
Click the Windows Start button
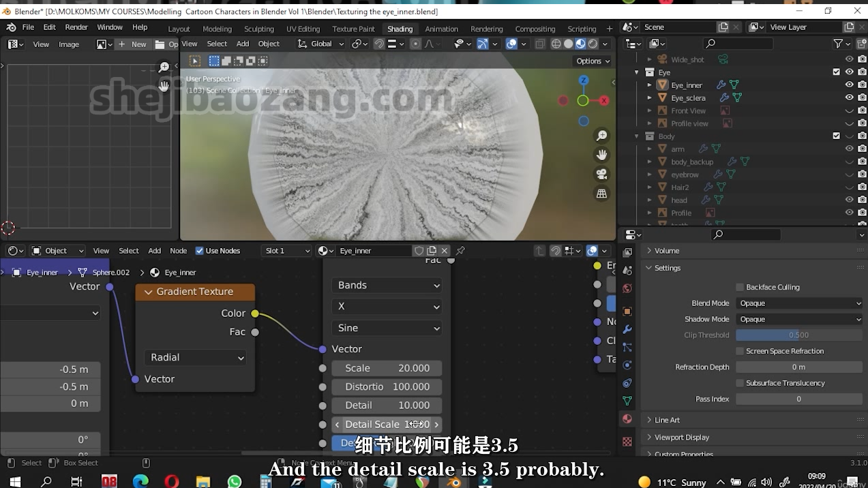[14, 482]
